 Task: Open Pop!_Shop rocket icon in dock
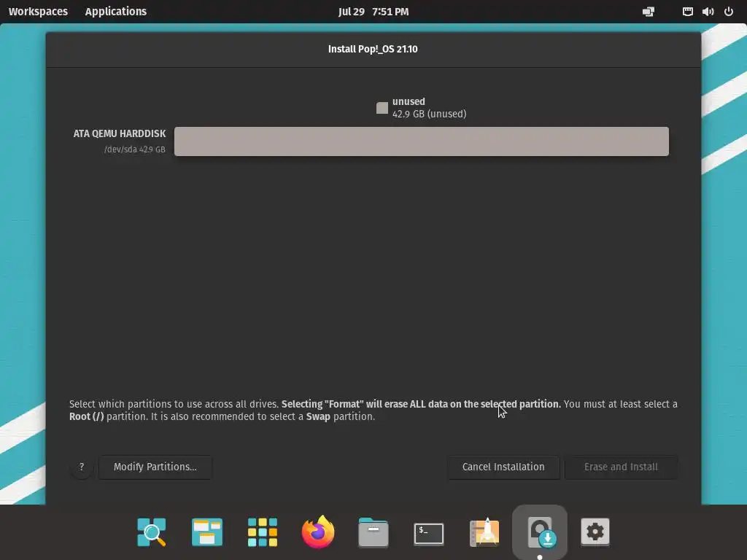point(484,532)
